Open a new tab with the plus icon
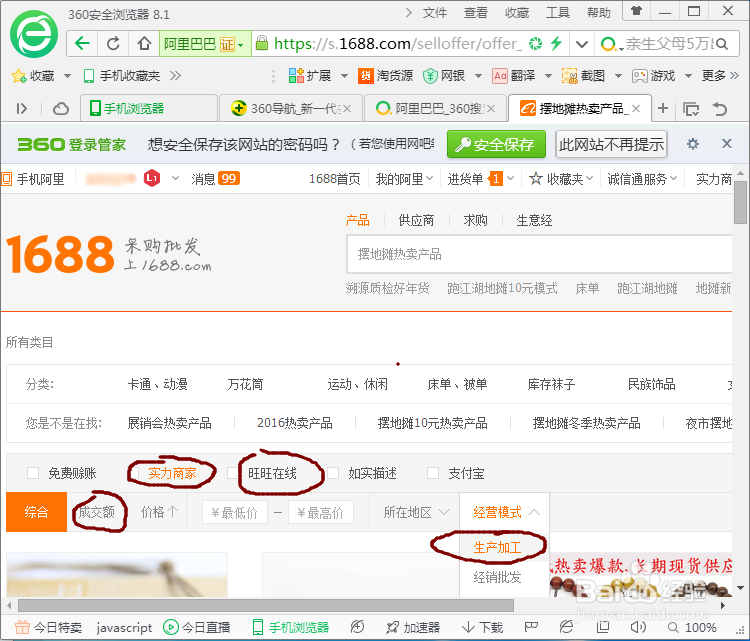Viewport: 750px width, 641px height. click(x=663, y=109)
